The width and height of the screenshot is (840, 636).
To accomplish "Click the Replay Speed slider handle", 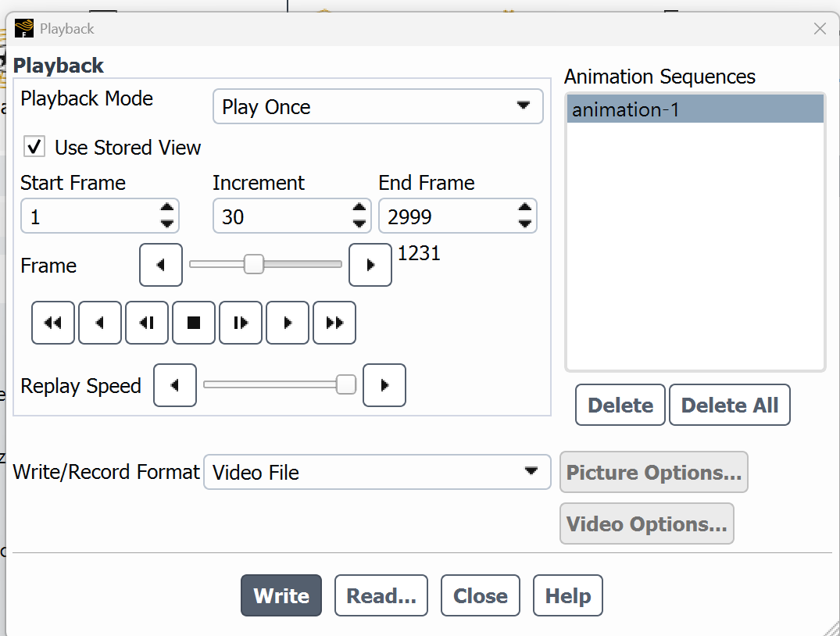I will 345,384.
